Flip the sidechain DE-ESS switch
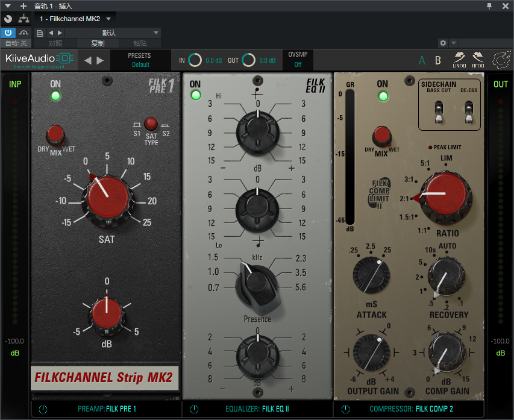The width and height of the screenshot is (514, 420). point(469,112)
